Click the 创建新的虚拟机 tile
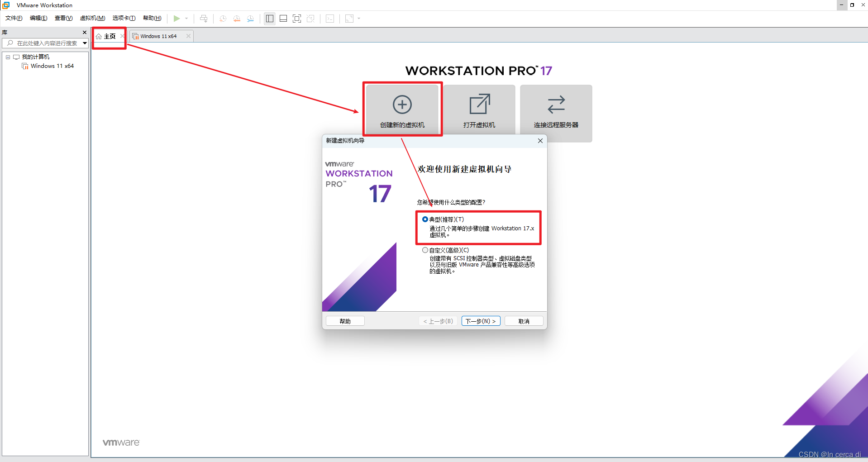Image resolution: width=868 pixels, height=462 pixels. coord(402,110)
